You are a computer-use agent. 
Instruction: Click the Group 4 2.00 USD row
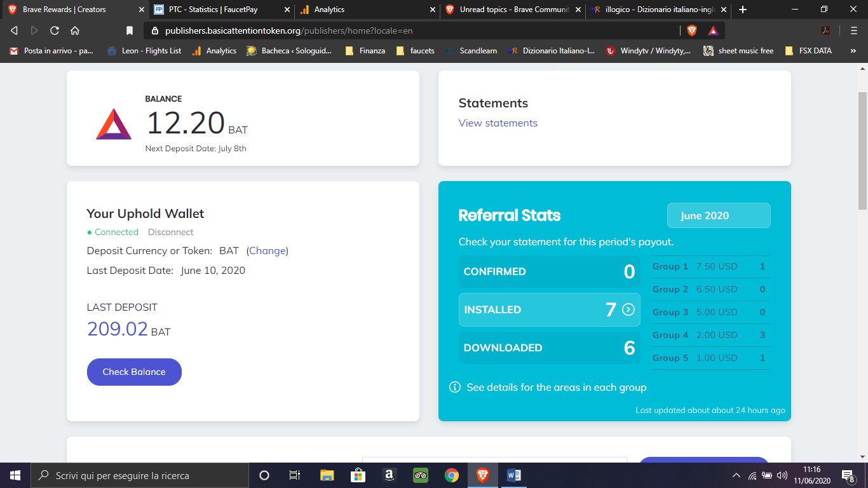[x=710, y=335]
